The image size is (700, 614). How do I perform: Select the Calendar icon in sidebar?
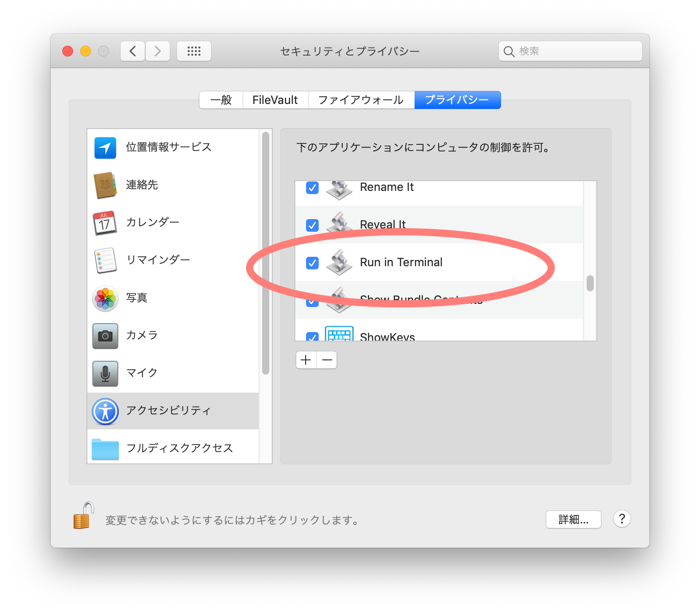coord(105,223)
